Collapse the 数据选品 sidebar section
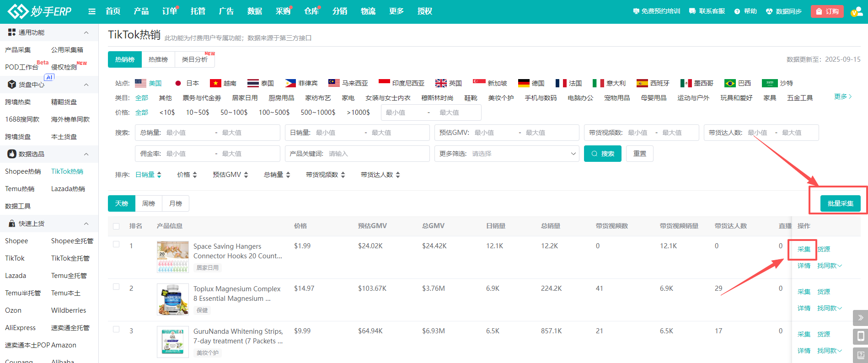Viewport: 868px width, 363px height. 86,154
